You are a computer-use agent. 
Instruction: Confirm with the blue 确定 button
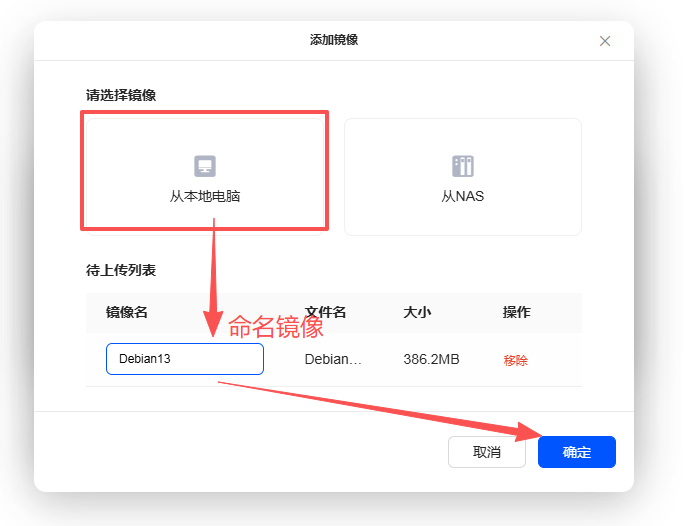(576, 452)
